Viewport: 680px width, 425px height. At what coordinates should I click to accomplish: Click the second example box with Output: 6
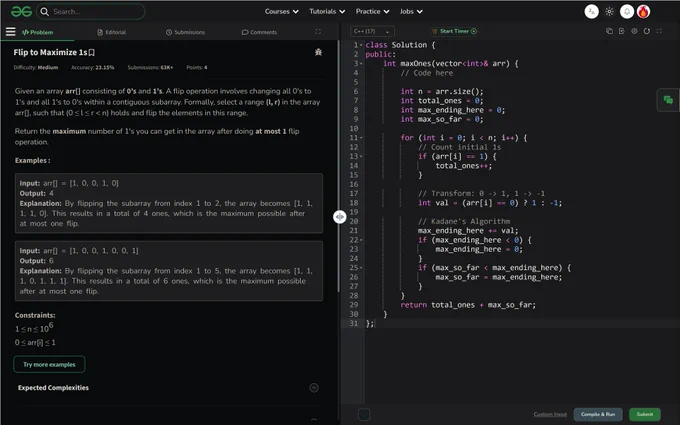coord(169,271)
